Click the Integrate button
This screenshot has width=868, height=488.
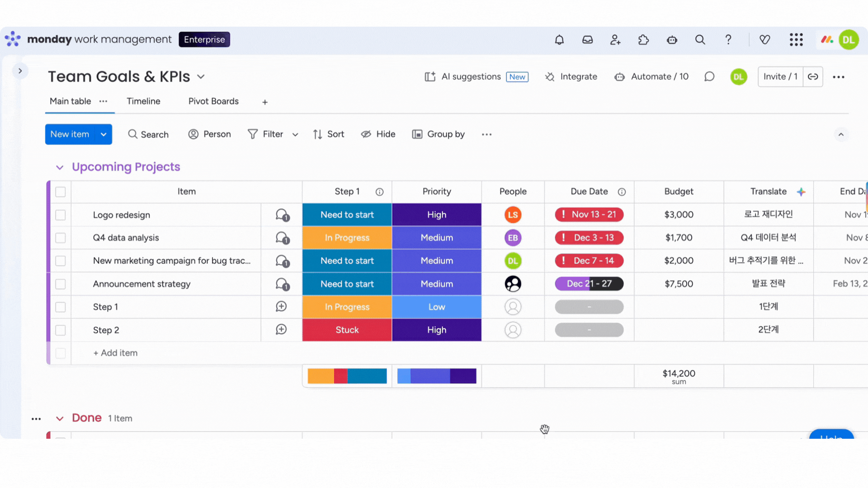point(571,77)
